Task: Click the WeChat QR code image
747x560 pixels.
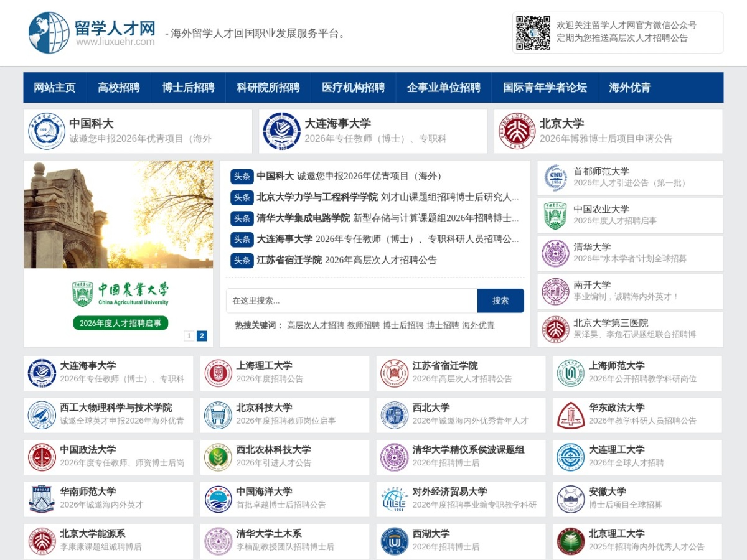Action: pyautogui.click(x=533, y=32)
